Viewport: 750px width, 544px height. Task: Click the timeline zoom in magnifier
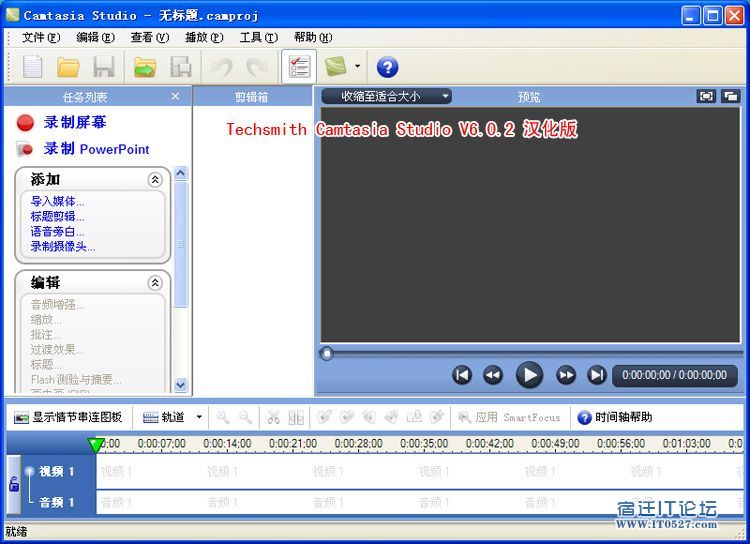(x=222, y=417)
